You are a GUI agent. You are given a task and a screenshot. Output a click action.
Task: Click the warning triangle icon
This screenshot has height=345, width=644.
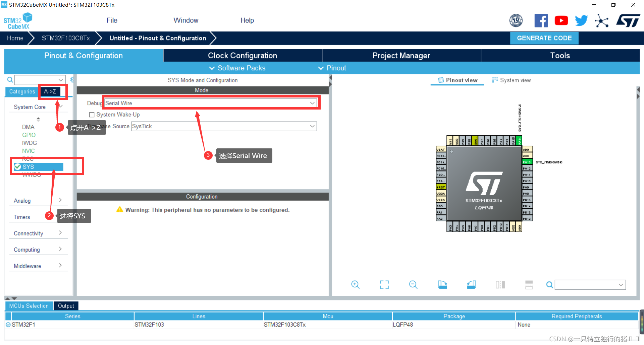click(x=120, y=210)
